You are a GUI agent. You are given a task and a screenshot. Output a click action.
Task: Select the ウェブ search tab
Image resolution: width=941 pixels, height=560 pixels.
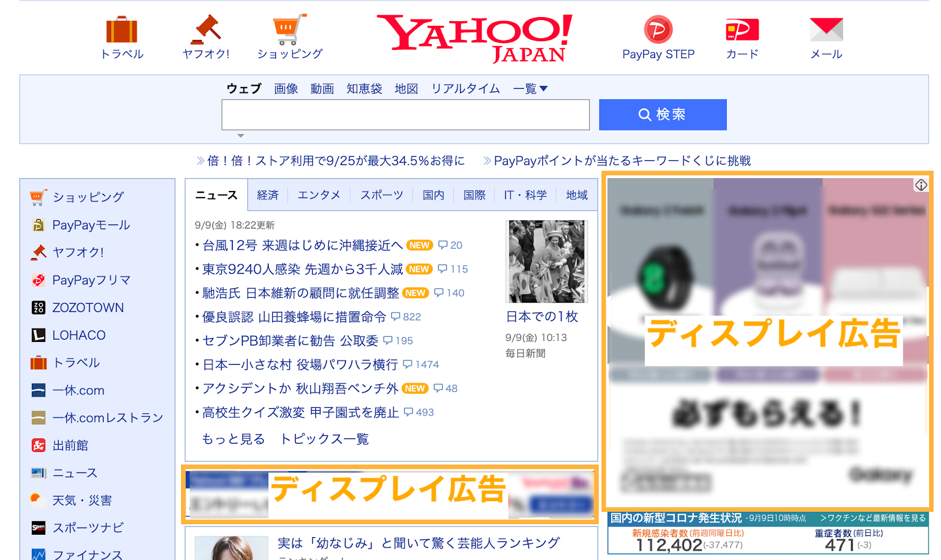pyautogui.click(x=243, y=89)
